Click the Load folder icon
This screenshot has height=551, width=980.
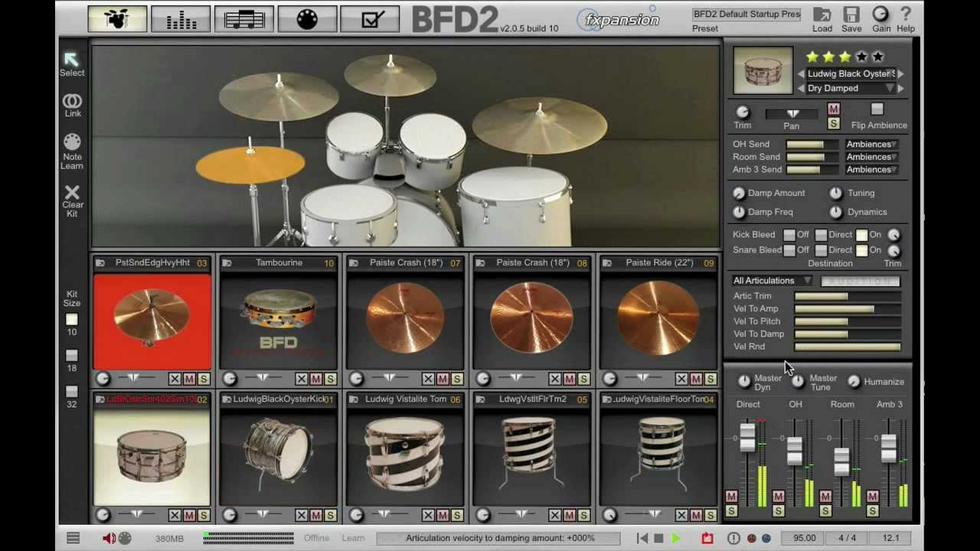click(822, 15)
